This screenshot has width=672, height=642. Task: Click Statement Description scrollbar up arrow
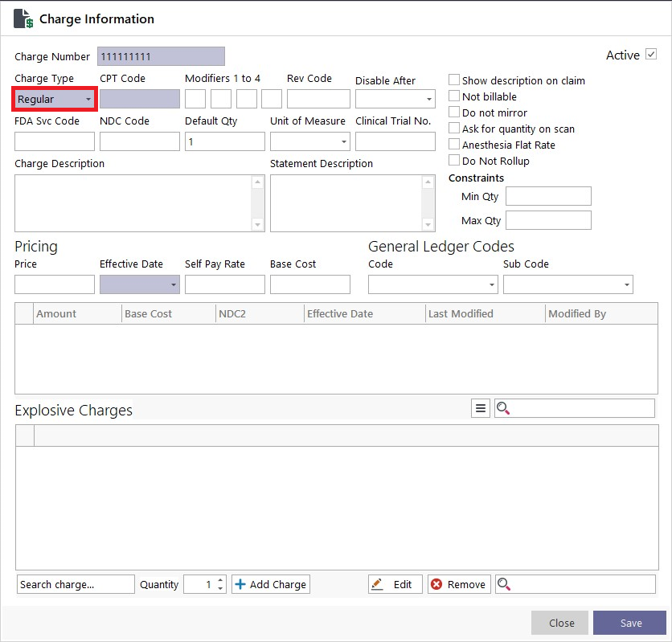(x=428, y=182)
